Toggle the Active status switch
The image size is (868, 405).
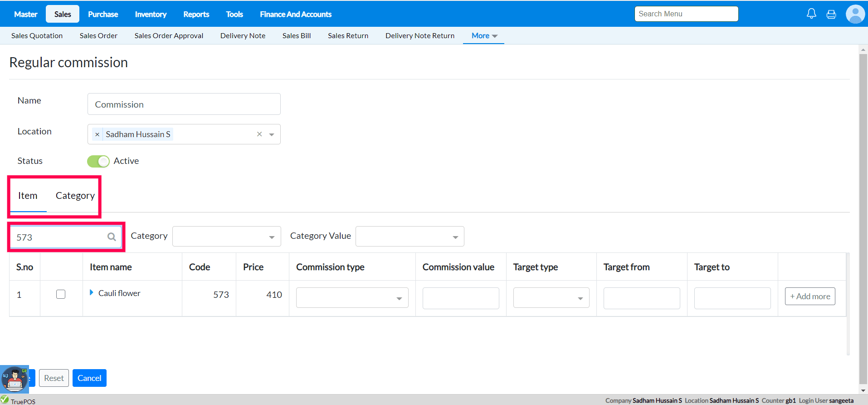(x=98, y=161)
